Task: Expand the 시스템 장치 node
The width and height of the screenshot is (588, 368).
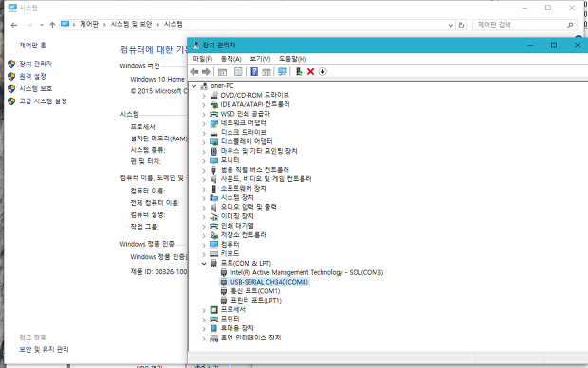Action: (x=204, y=198)
